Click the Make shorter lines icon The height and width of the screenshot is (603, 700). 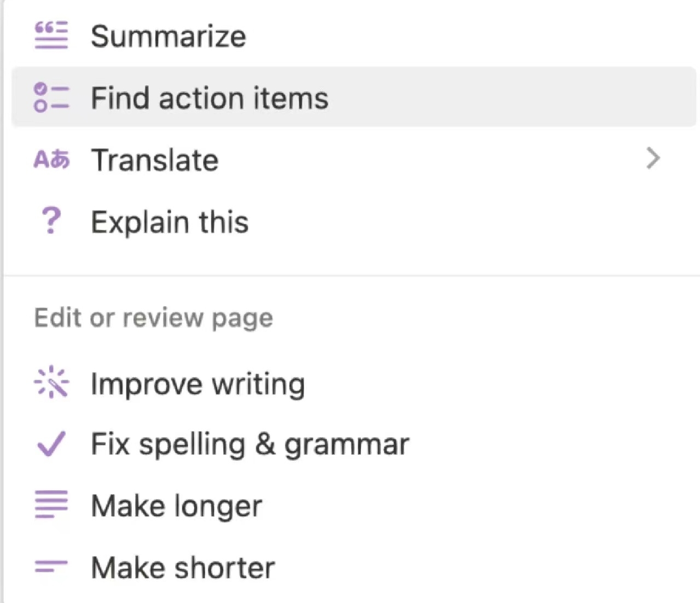[x=51, y=567]
